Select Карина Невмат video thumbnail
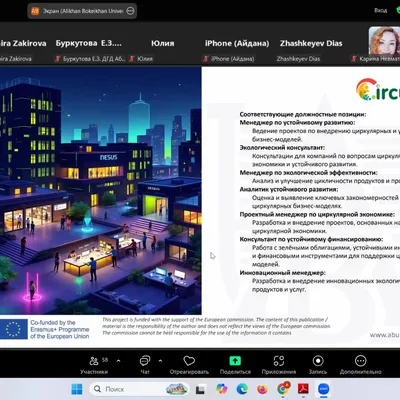The image size is (400, 400). [384, 41]
